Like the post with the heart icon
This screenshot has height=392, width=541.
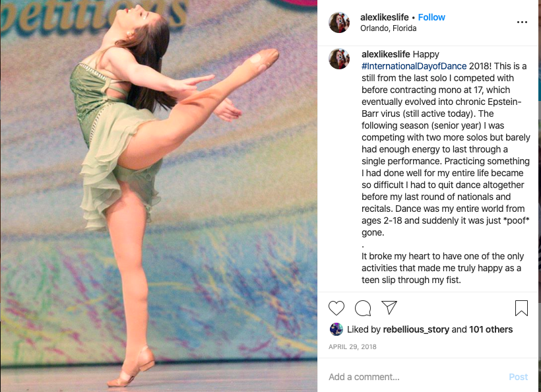pyautogui.click(x=336, y=308)
